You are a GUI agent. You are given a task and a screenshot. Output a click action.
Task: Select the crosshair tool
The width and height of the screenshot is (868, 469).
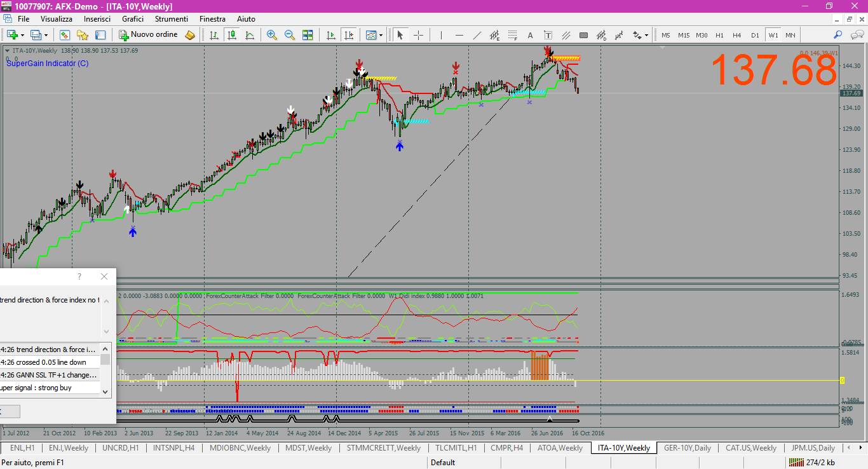point(418,35)
